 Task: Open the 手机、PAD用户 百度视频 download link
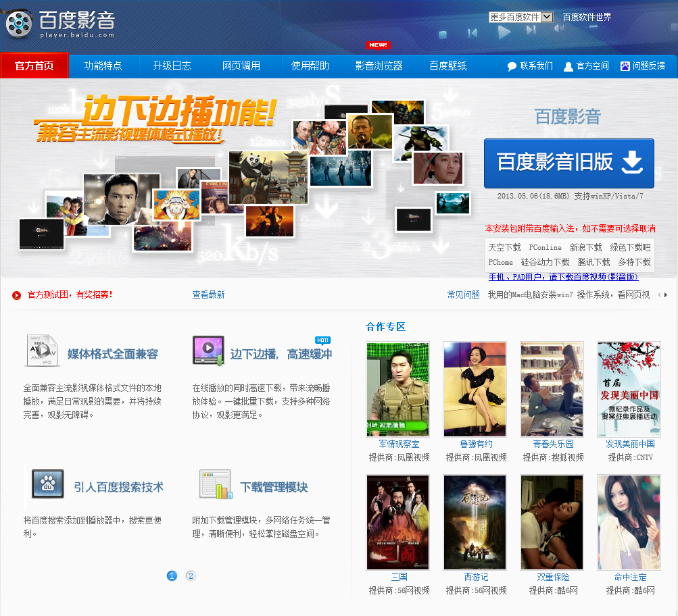pos(563,277)
